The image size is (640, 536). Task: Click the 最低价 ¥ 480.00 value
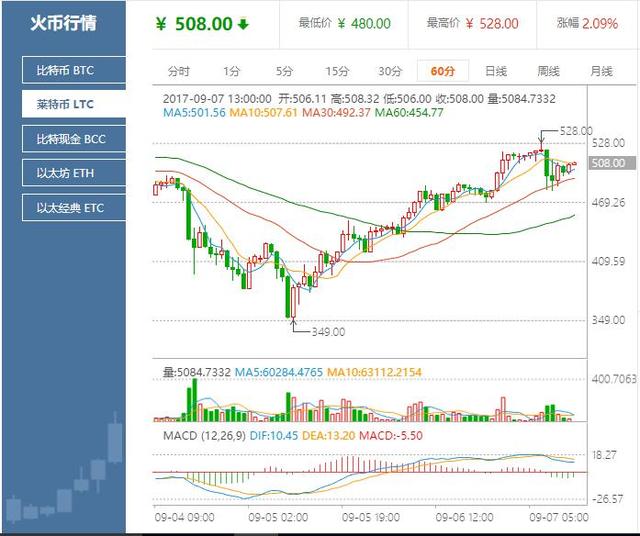click(x=344, y=23)
